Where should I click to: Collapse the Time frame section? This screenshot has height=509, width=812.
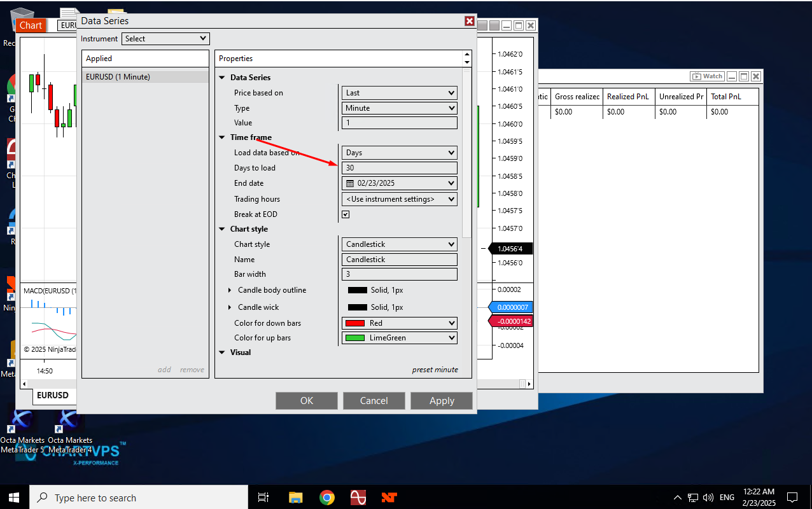click(x=222, y=137)
